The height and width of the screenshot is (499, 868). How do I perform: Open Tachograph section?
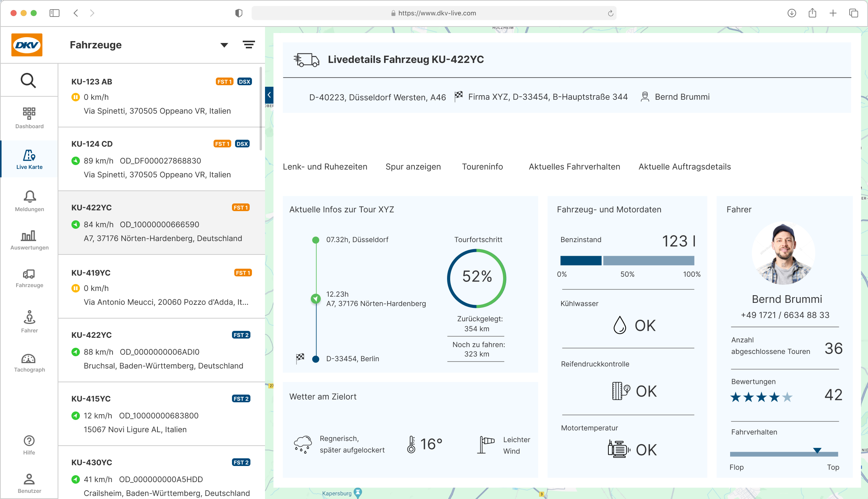click(30, 363)
